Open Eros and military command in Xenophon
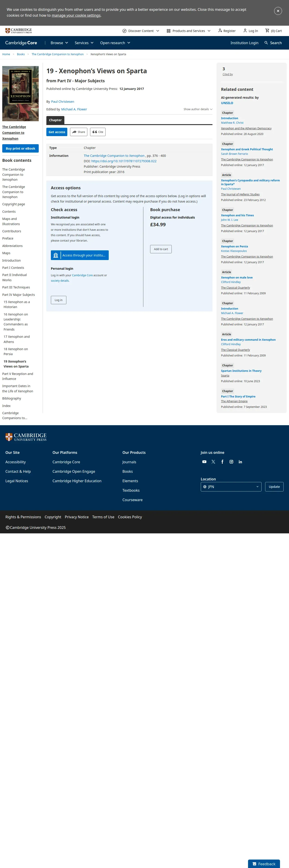The image size is (289, 868). (x=248, y=340)
